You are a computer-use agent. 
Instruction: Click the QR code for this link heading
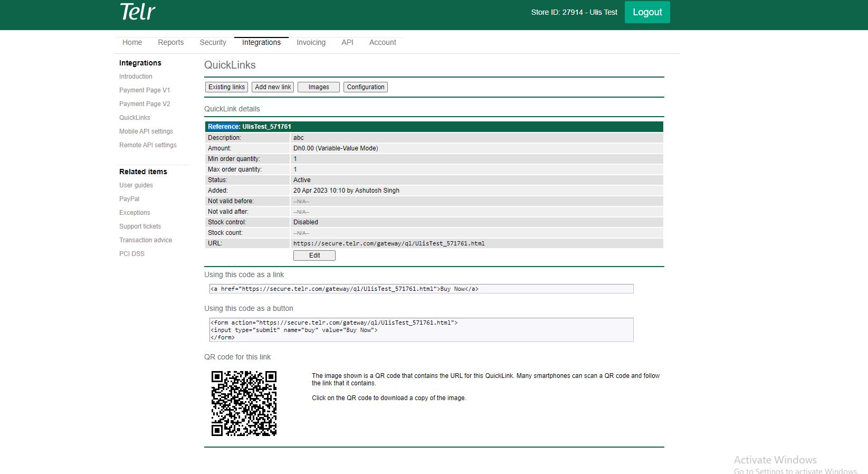click(x=237, y=357)
